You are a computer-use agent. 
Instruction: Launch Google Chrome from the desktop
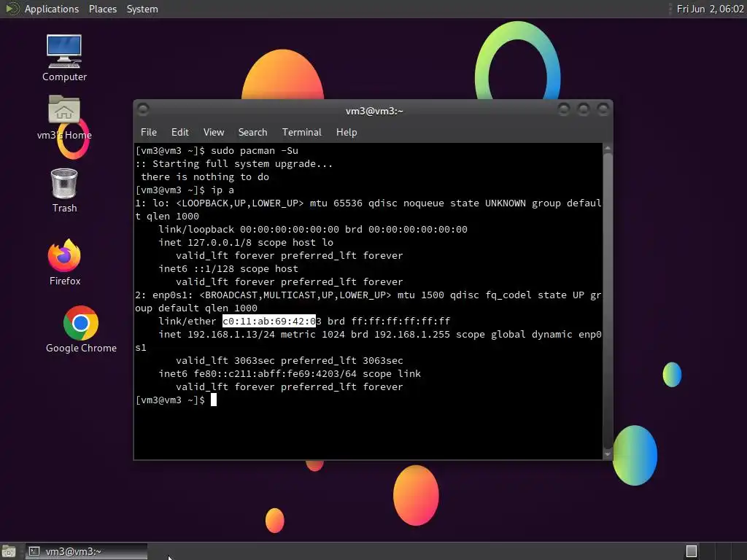click(81, 329)
